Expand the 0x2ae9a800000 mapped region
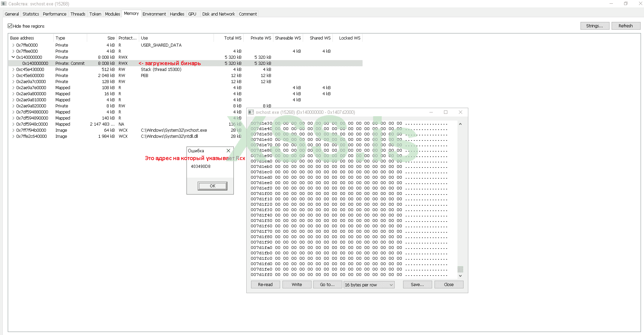This screenshot has height=335, width=644. point(13,94)
